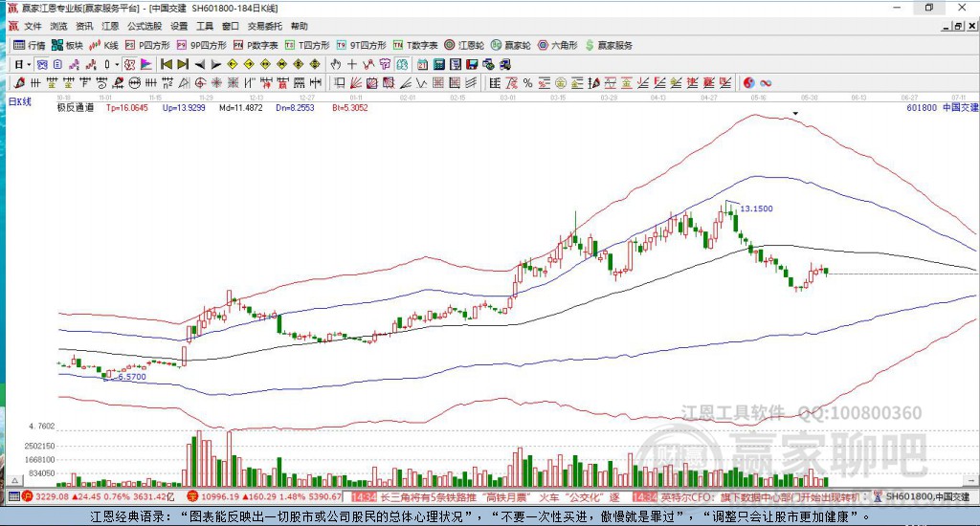Expand the dropdown arrow beside the 0 icon
The width and height of the screenshot is (980, 526).
click(117, 64)
